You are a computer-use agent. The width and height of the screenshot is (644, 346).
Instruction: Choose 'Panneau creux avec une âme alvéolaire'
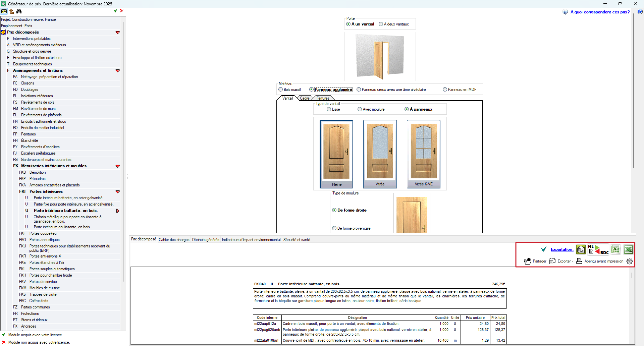391,90
